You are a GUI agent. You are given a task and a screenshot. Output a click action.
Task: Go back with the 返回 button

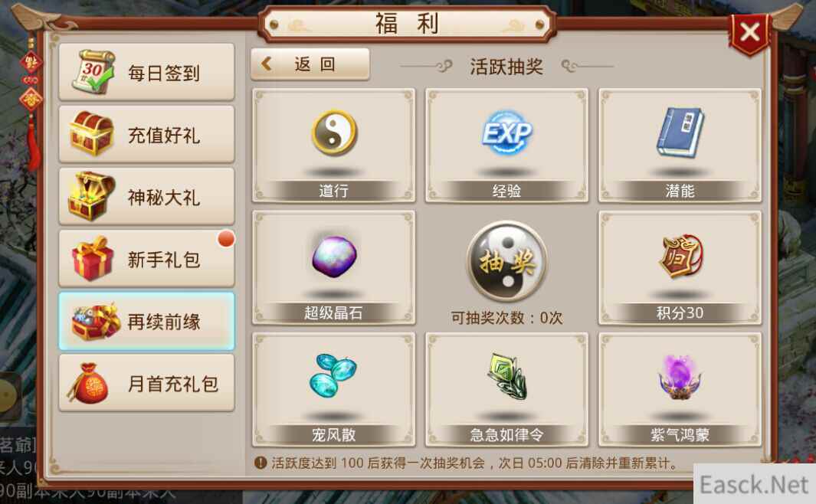click(310, 64)
